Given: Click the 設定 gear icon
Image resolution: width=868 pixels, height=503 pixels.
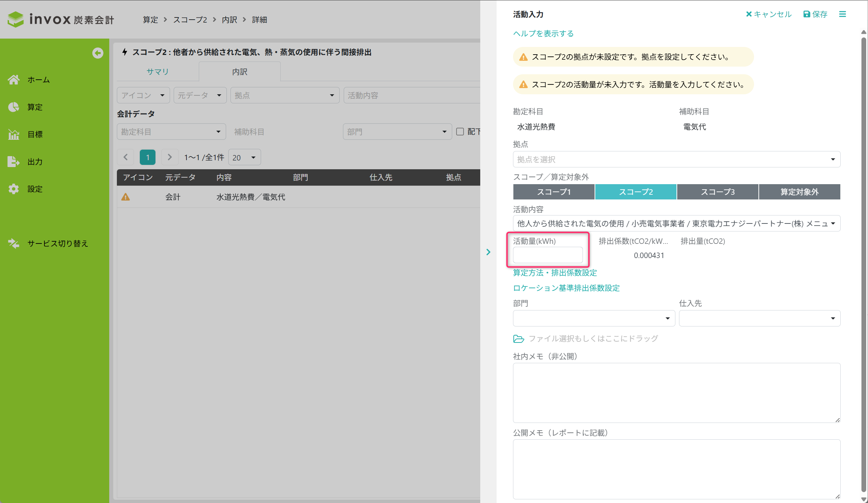Looking at the screenshot, I should [14, 189].
